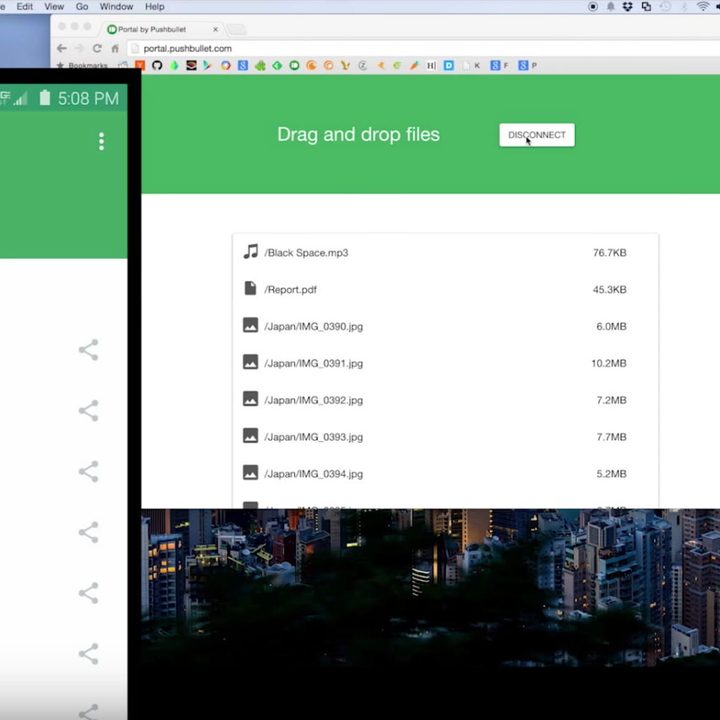Go back with the browser back arrow

[62, 48]
